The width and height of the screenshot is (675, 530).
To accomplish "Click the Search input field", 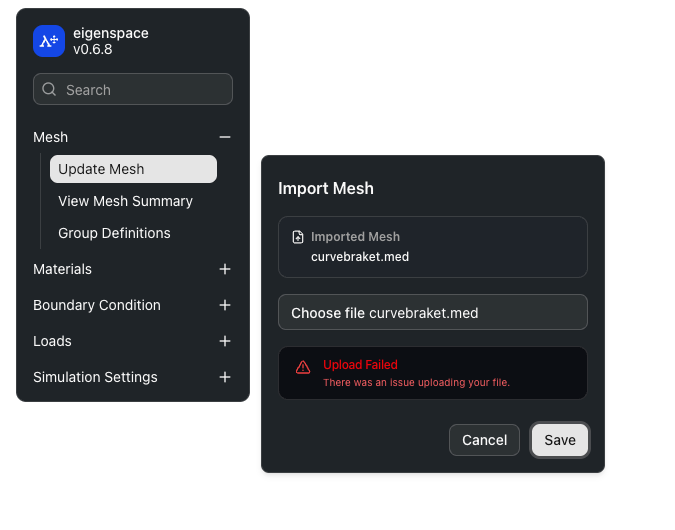I will click(x=133, y=89).
